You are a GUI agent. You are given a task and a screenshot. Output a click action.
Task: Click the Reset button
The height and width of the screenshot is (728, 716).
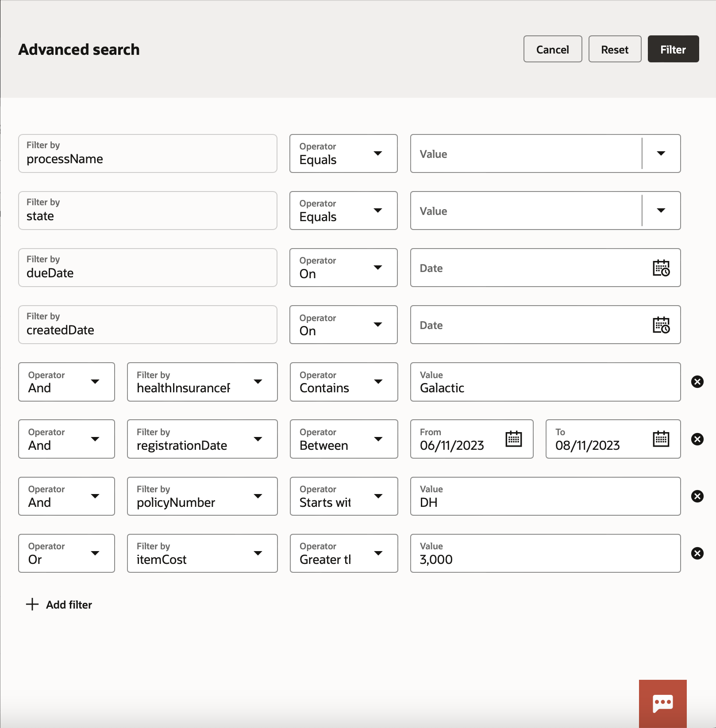coord(614,49)
